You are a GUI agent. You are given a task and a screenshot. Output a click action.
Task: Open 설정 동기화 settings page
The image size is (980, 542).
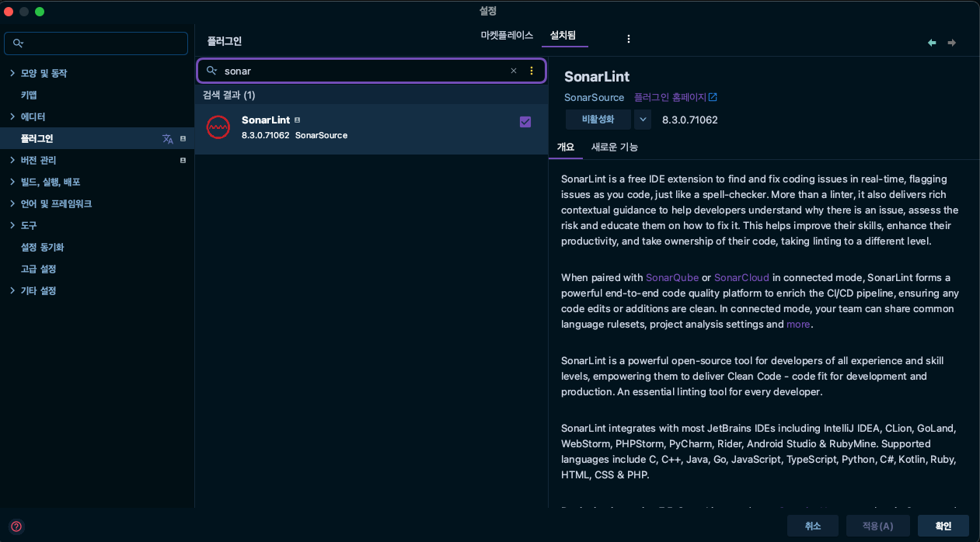click(42, 247)
